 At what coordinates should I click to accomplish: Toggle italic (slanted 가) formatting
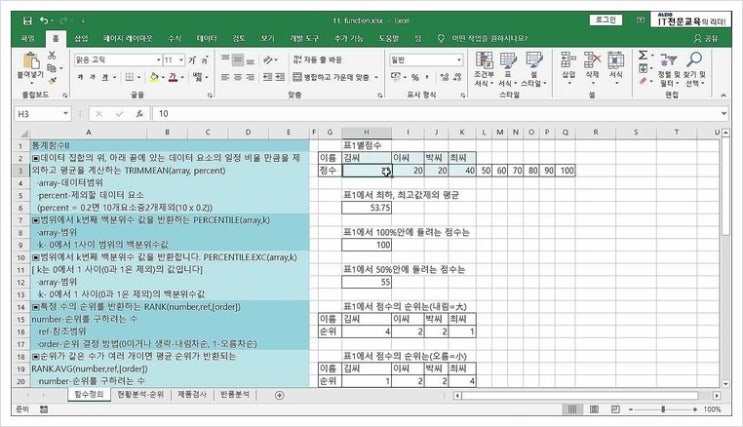[92, 77]
